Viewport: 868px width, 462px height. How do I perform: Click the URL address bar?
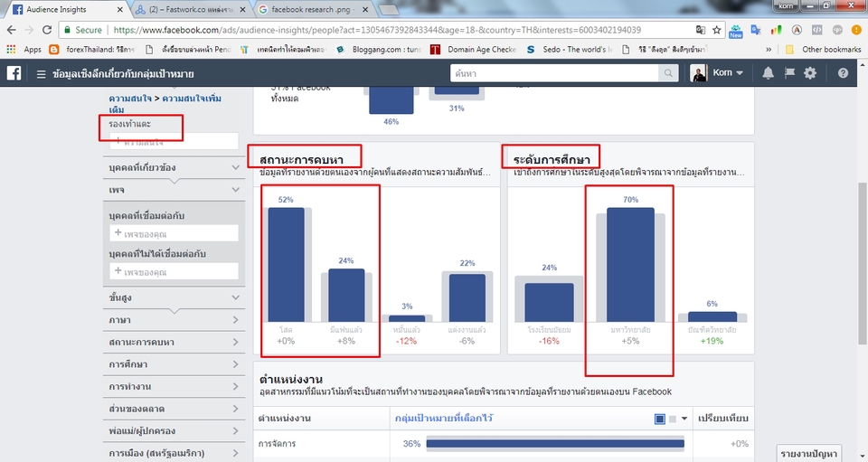tap(376, 30)
